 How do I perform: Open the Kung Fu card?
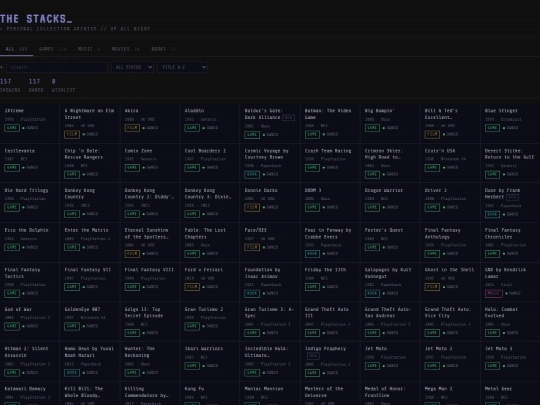pos(210,393)
